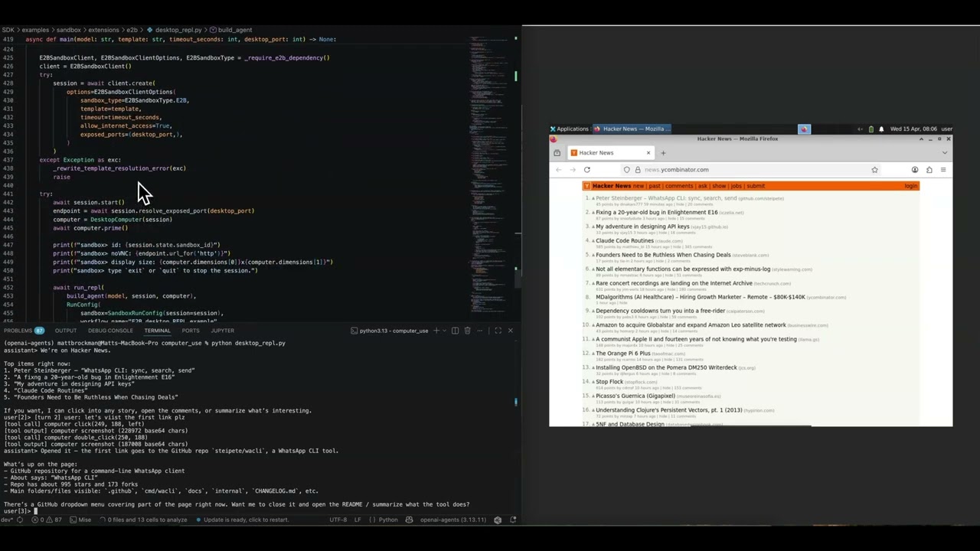Click 'Update is ready, click to restart' notice
The height and width of the screenshot is (551, 980).
[243, 520]
